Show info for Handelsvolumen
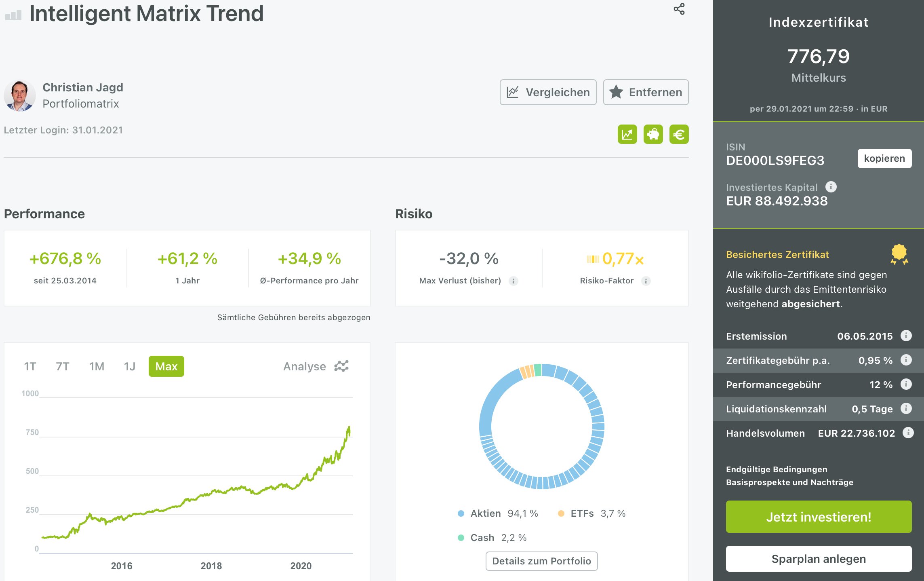Screen dimensions: 924x581 [908, 433]
